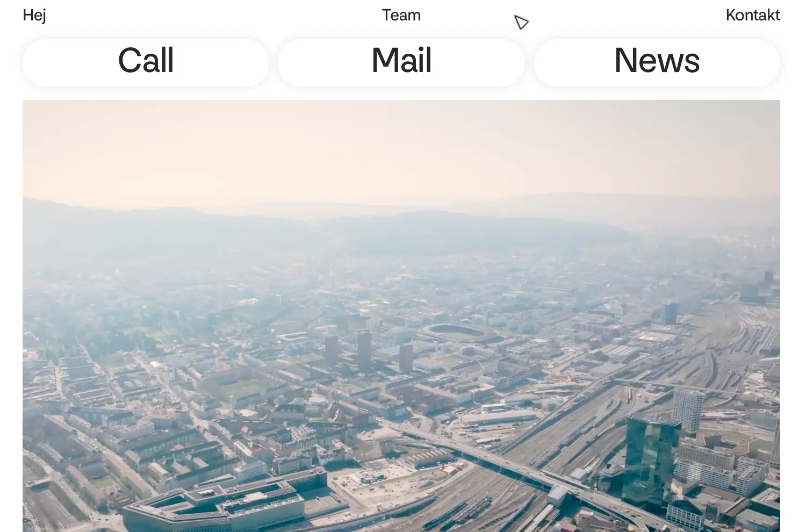806x532 pixels.
Task: Click the middle of the three dark central towers
Action: 364,350
